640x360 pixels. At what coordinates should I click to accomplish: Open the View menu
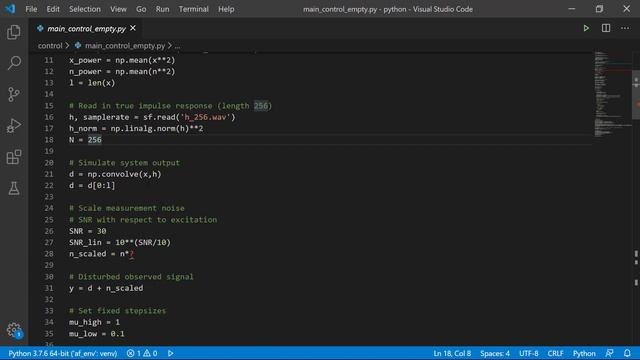pos(118,9)
